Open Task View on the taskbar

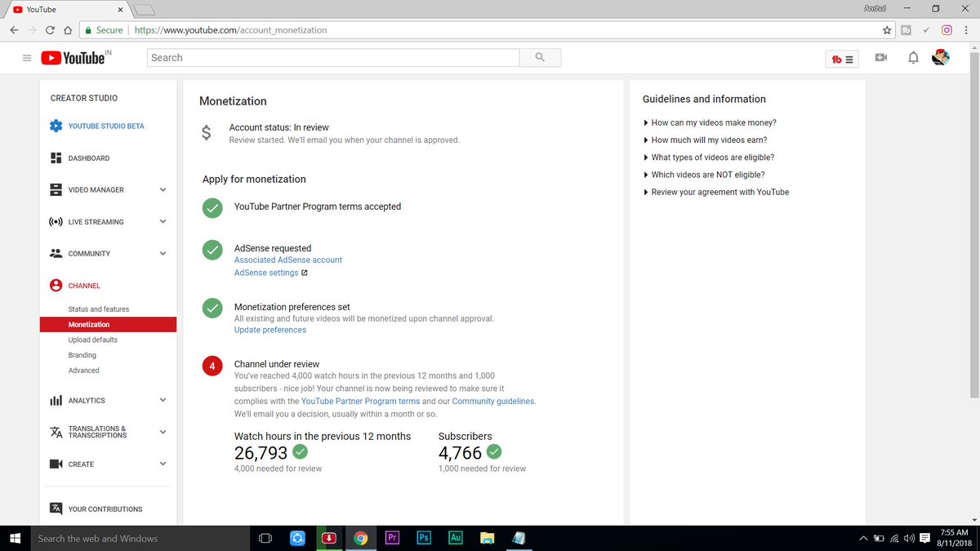(265, 538)
